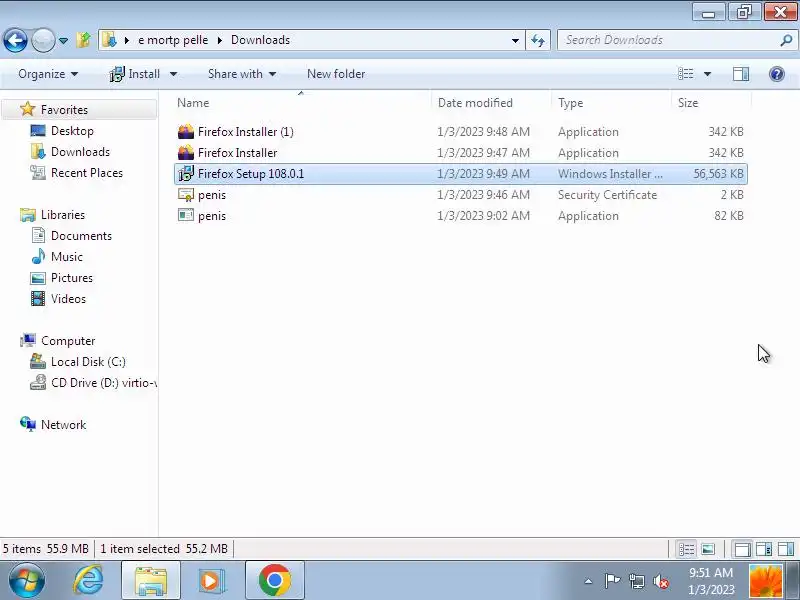This screenshot has width=800, height=600.
Task: Open the More view options dropdown arrow
Action: (707, 74)
